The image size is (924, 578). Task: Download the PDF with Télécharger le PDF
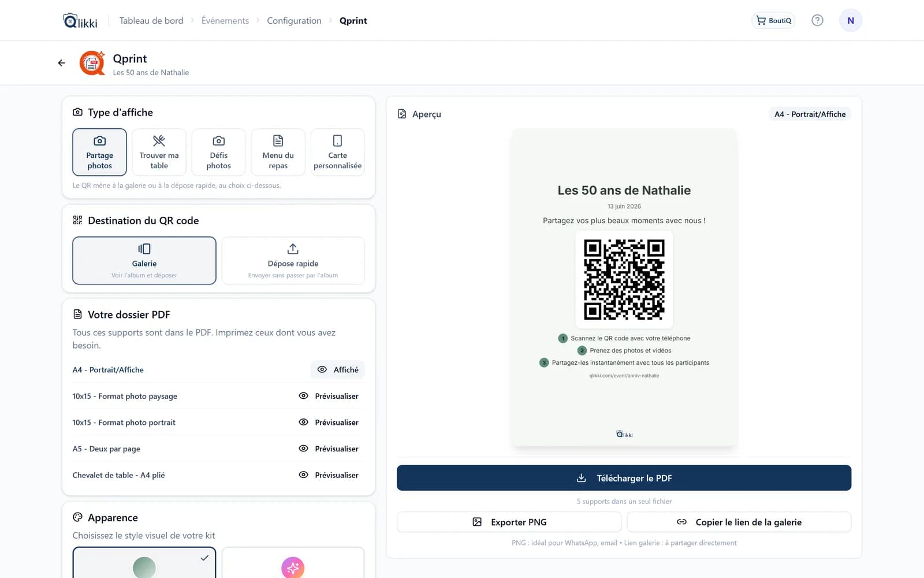coord(624,478)
